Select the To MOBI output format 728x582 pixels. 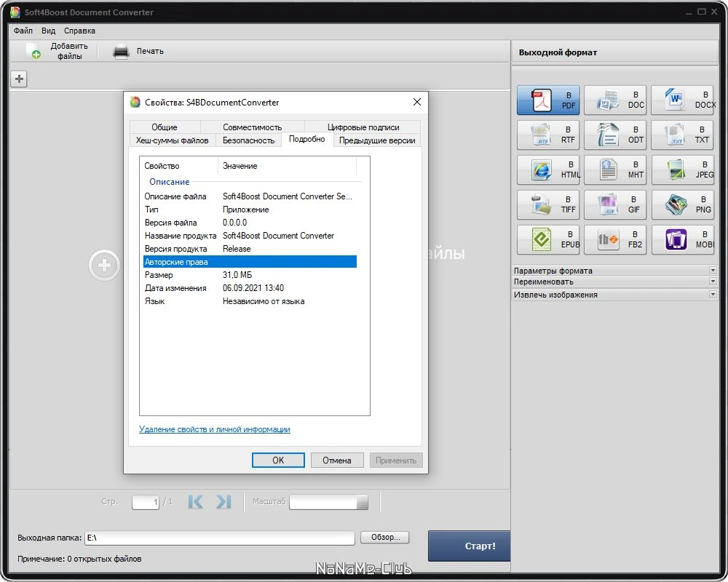point(683,239)
